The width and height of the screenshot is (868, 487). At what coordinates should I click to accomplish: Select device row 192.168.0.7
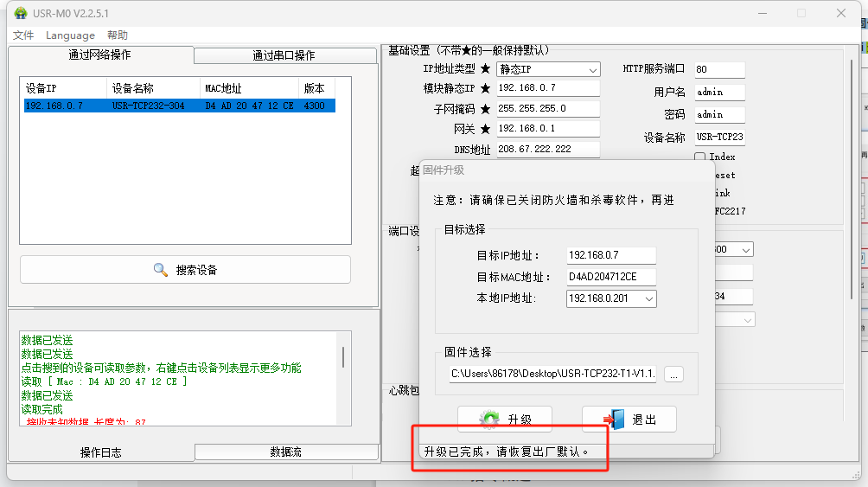point(178,106)
